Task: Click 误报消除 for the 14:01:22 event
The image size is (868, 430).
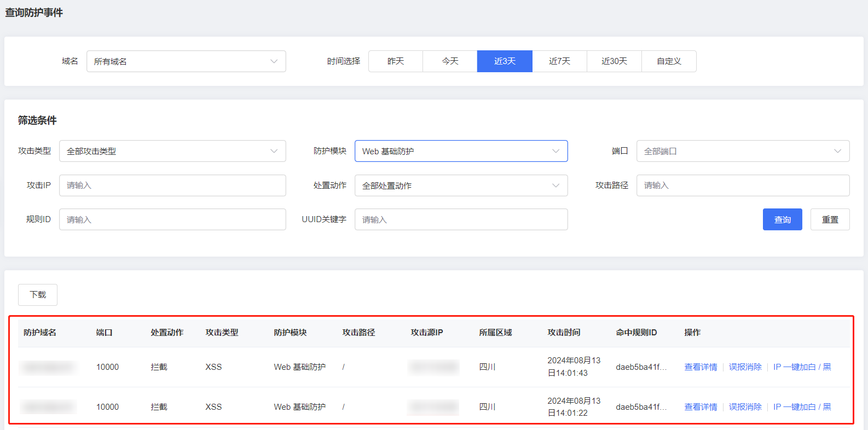Action: [x=745, y=407]
